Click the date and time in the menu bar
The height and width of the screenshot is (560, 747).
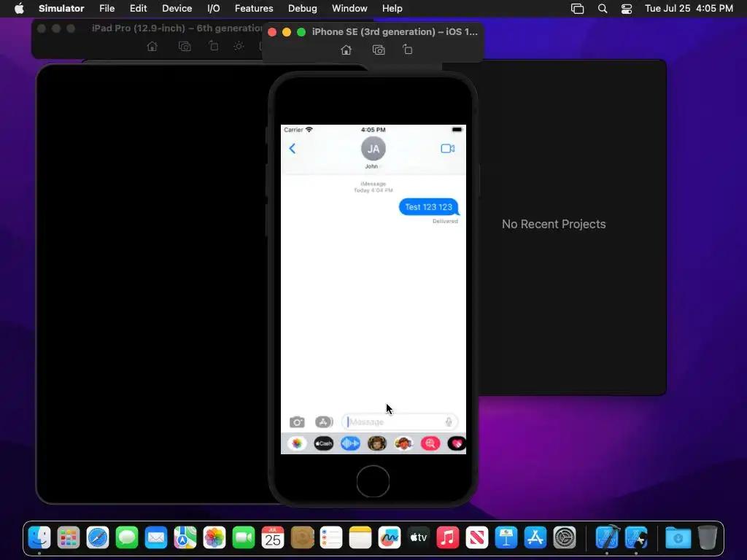coord(689,9)
